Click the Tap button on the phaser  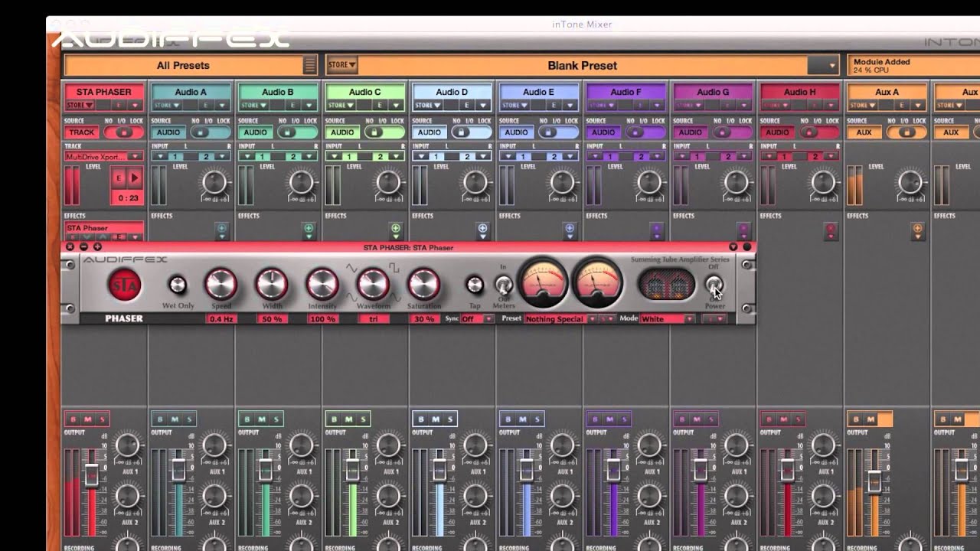475,285
